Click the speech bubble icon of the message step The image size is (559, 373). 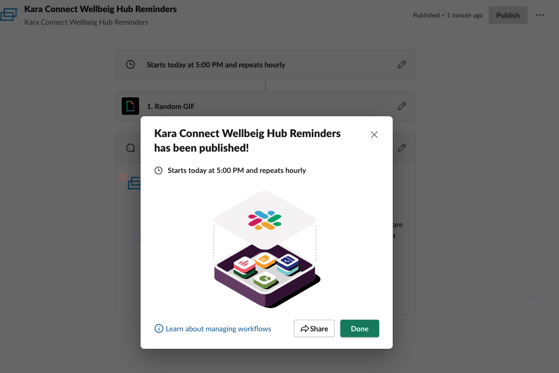(x=130, y=148)
